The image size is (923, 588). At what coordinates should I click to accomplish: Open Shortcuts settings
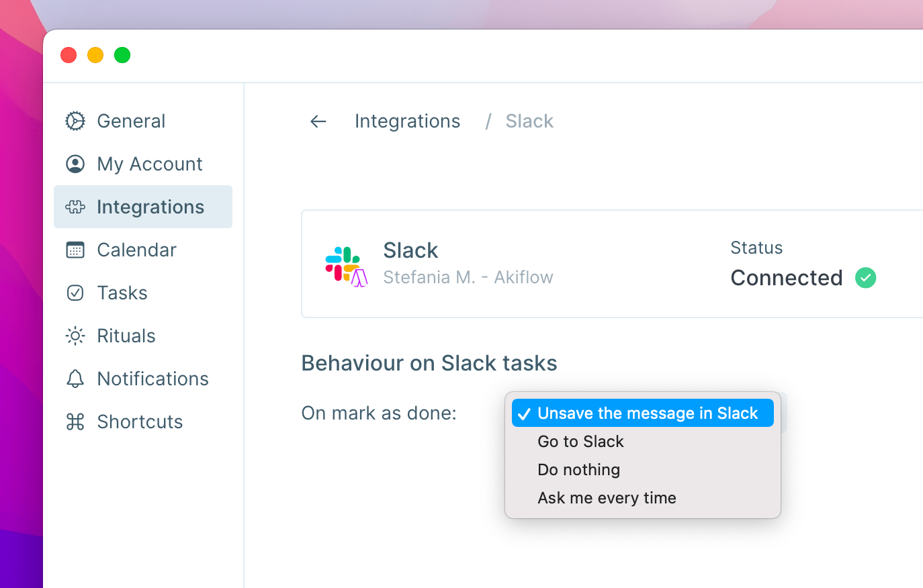(143, 422)
